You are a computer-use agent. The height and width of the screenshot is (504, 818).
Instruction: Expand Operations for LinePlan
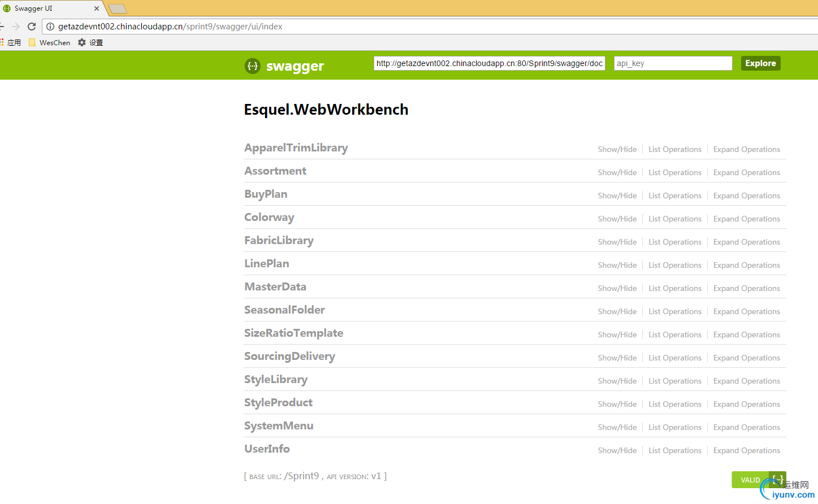(x=747, y=265)
